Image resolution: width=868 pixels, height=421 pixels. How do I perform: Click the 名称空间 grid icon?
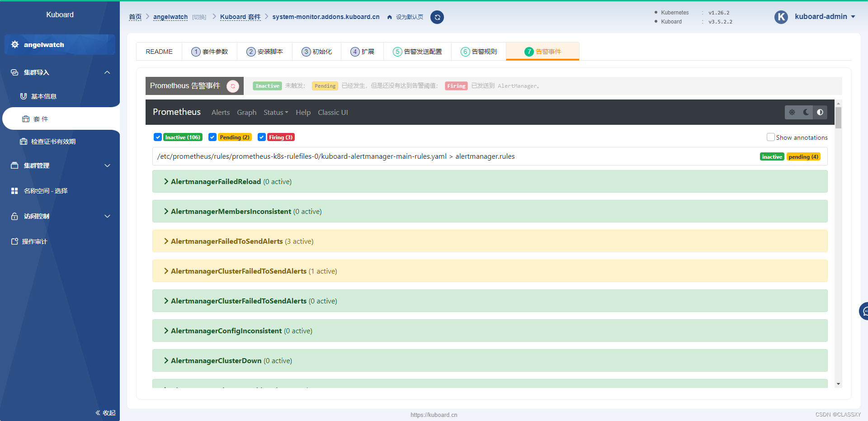tap(14, 191)
